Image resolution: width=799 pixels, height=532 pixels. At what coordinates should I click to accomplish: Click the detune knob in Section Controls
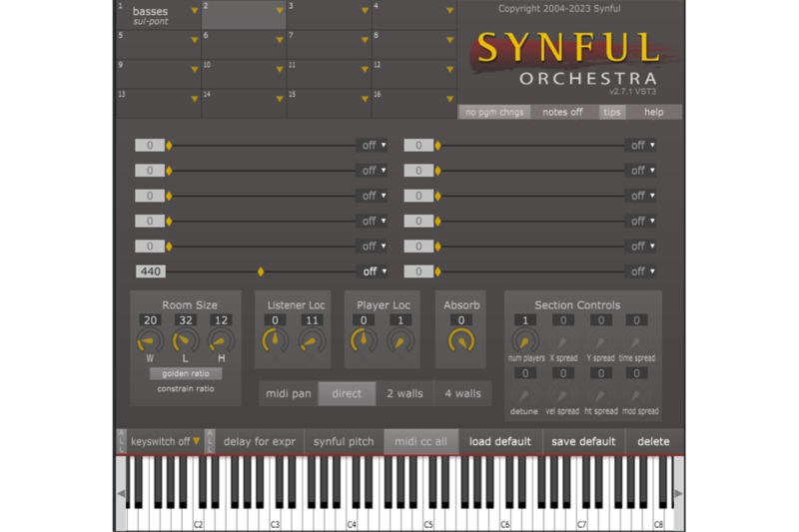[525, 394]
